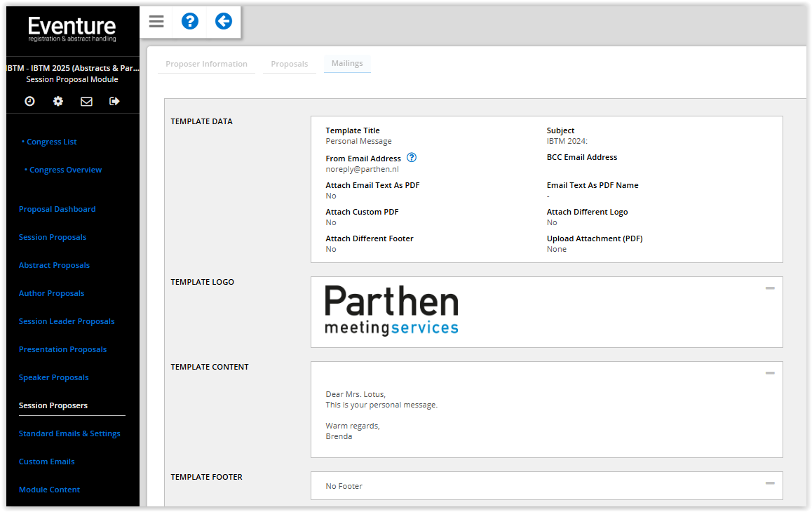Viewport: 812px width, 512px height.
Task: Click the TEMPLATE FOOTER section heading
Action: (207, 477)
